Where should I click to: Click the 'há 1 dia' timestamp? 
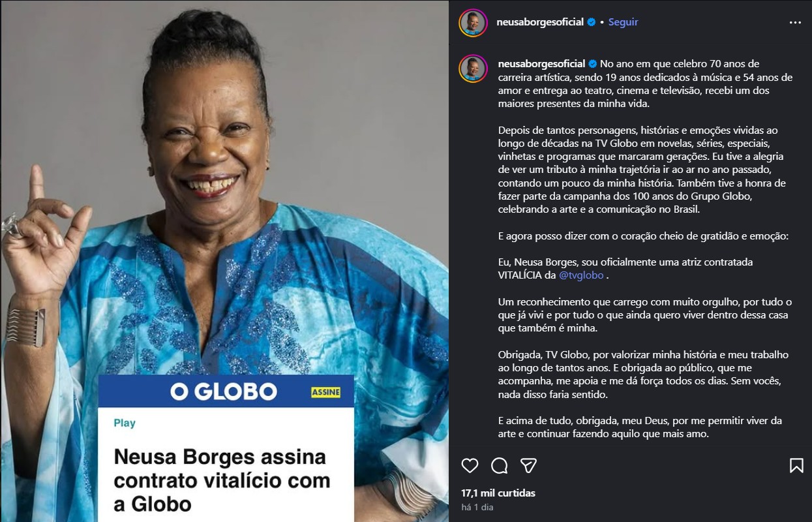click(x=477, y=507)
